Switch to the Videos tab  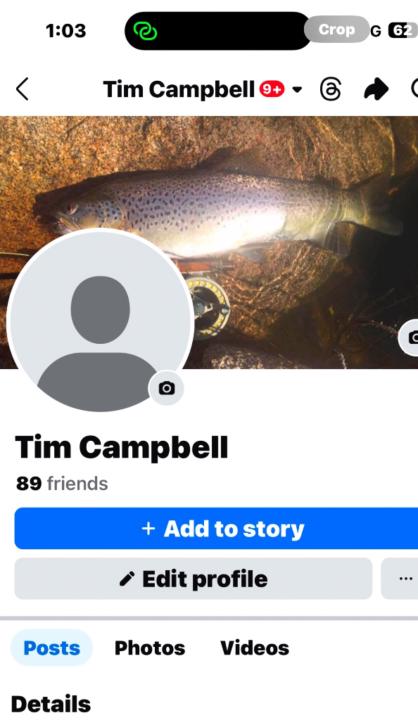pos(255,648)
